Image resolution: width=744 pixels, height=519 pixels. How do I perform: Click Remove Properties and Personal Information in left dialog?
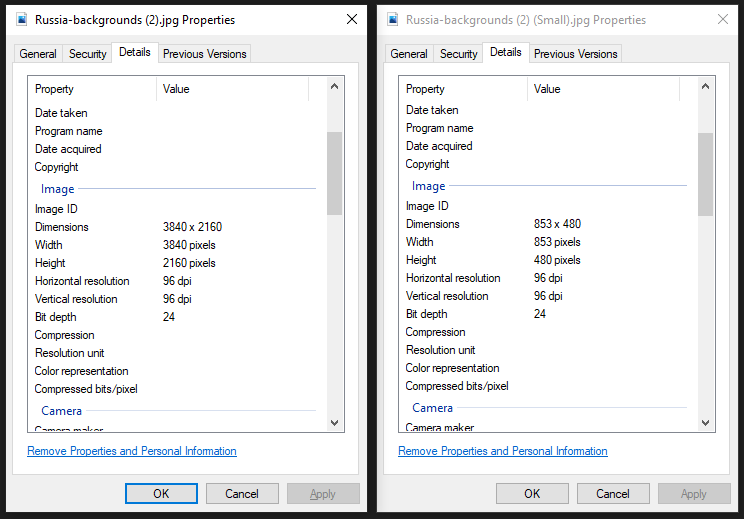pyautogui.click(x=132, y=451)
